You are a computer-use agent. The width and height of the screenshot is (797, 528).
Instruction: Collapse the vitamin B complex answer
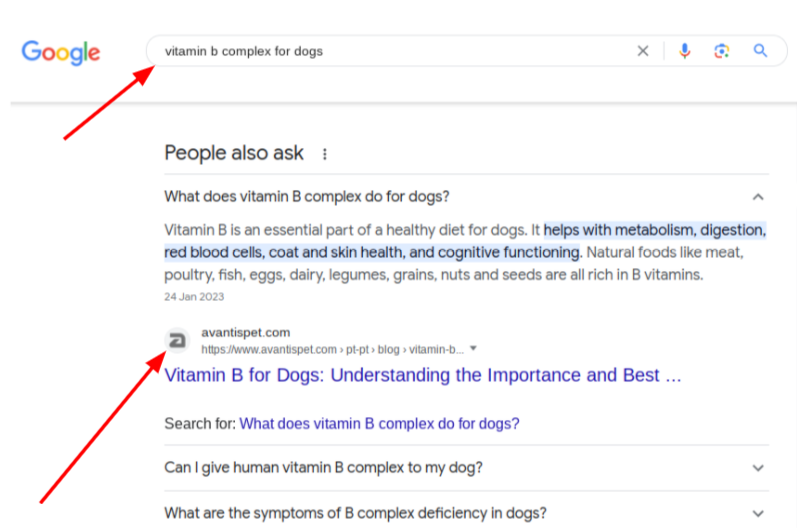tap(758, 197)
